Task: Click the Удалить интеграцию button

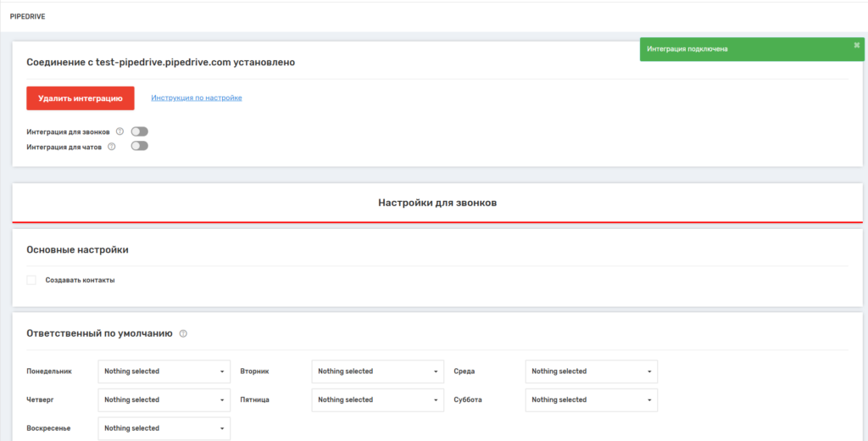Action: (81, 98)
